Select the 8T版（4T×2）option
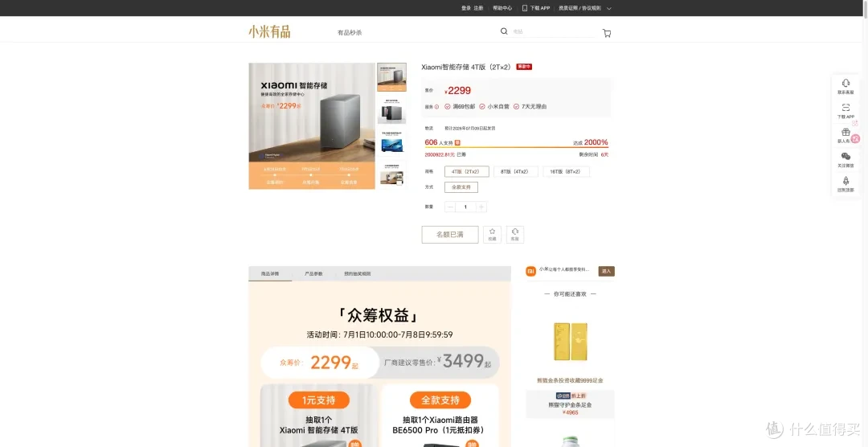The image size is (868, 447). [515, 172]
